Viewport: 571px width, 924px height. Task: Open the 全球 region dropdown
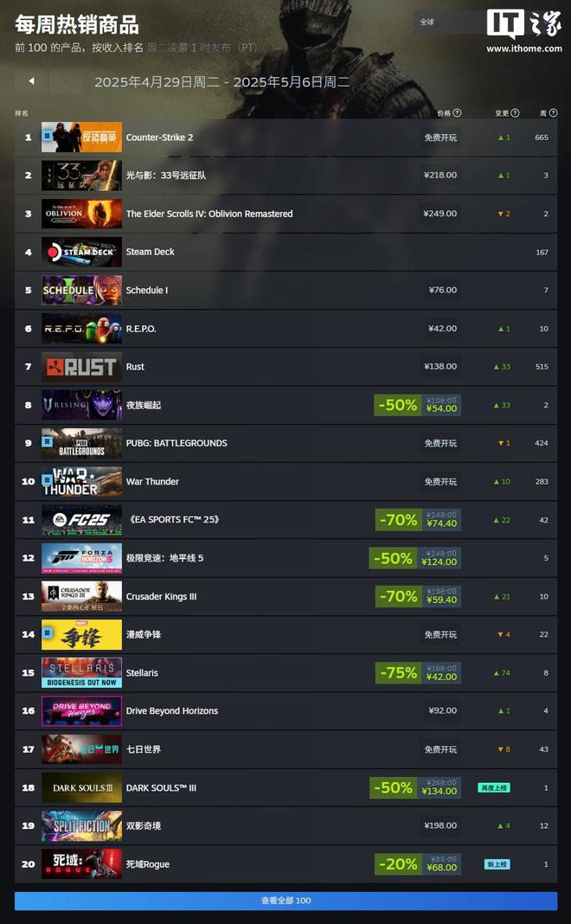448,22
